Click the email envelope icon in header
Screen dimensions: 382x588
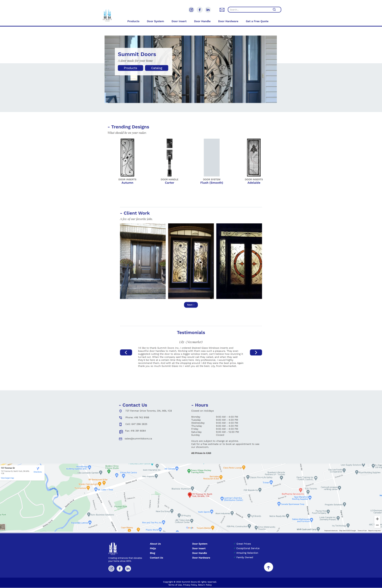tap(222, 10)
